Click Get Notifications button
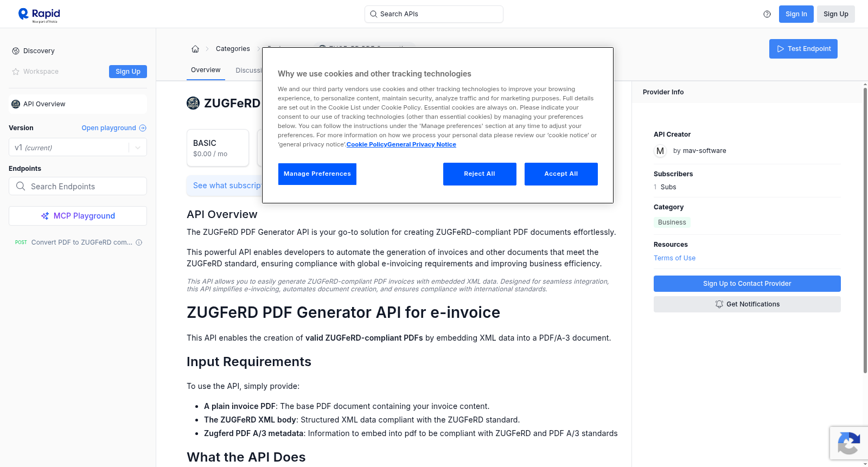This screenshot has height=467, width=868. pyautogui.click(x=747, y=304)
